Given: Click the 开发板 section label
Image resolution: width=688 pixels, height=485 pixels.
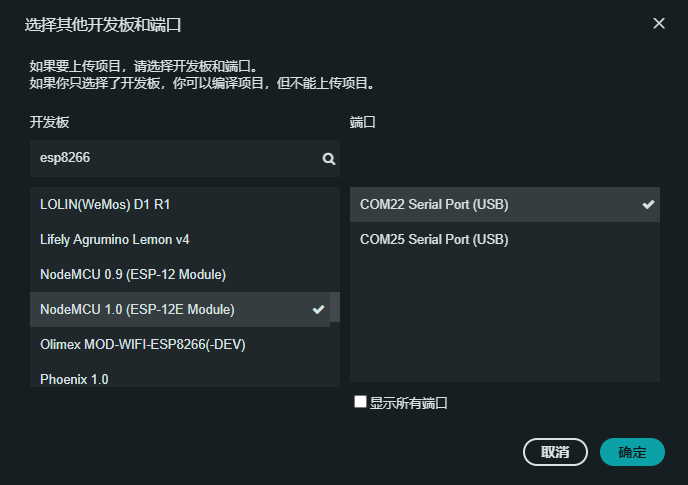Looking at the screenshot, I should (x=49, y=122).
